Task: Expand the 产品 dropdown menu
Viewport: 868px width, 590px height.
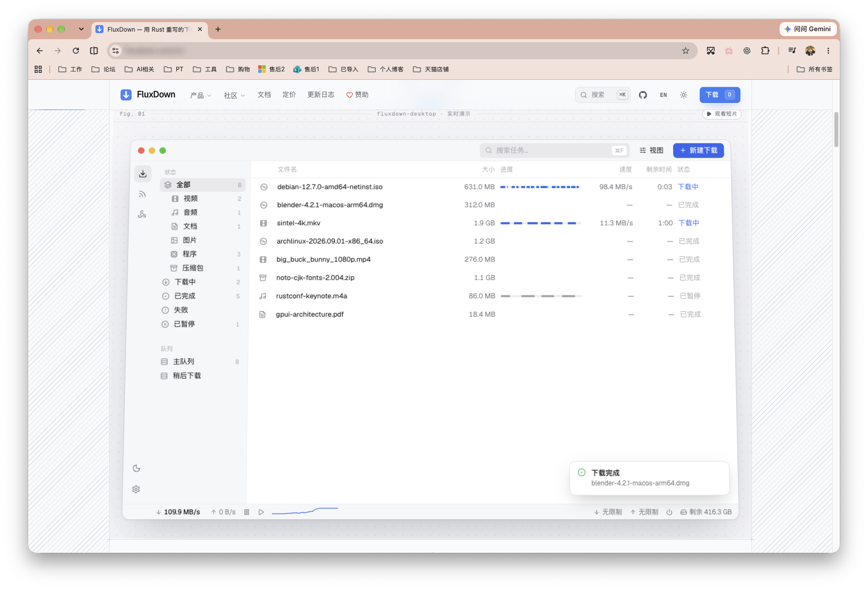Action: tap(201, 95)
